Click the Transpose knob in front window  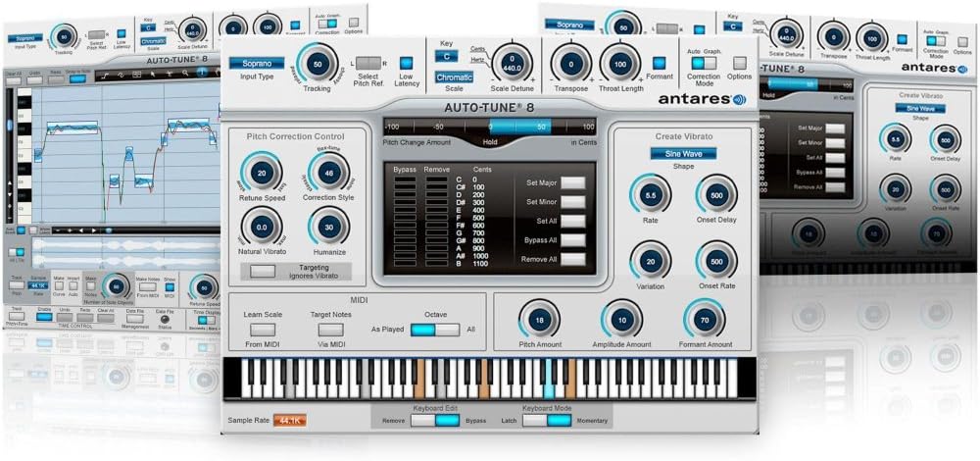(x=571, y=64)
